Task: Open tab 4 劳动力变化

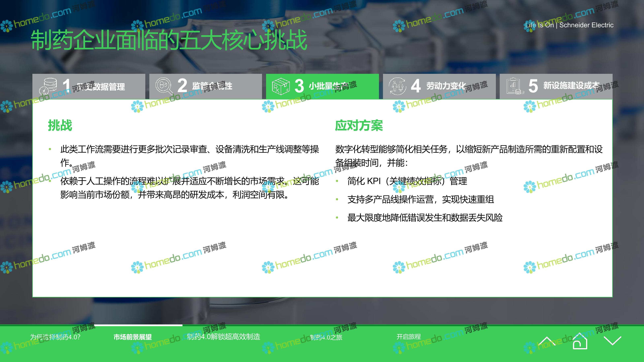Action: pos(446,86)
